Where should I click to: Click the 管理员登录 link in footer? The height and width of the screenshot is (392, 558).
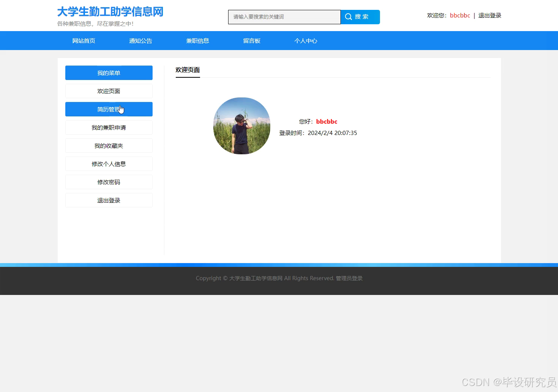point(349,278)
